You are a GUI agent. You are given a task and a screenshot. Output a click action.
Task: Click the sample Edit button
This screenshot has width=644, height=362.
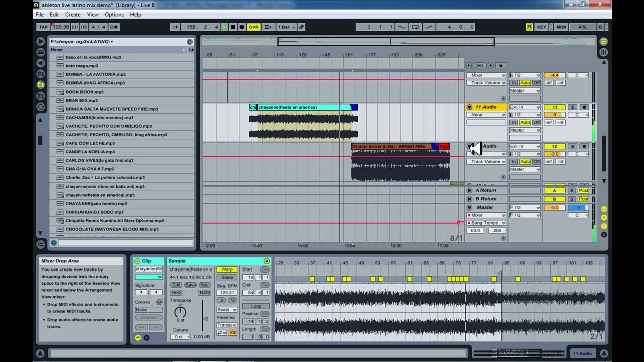[176, 285]
